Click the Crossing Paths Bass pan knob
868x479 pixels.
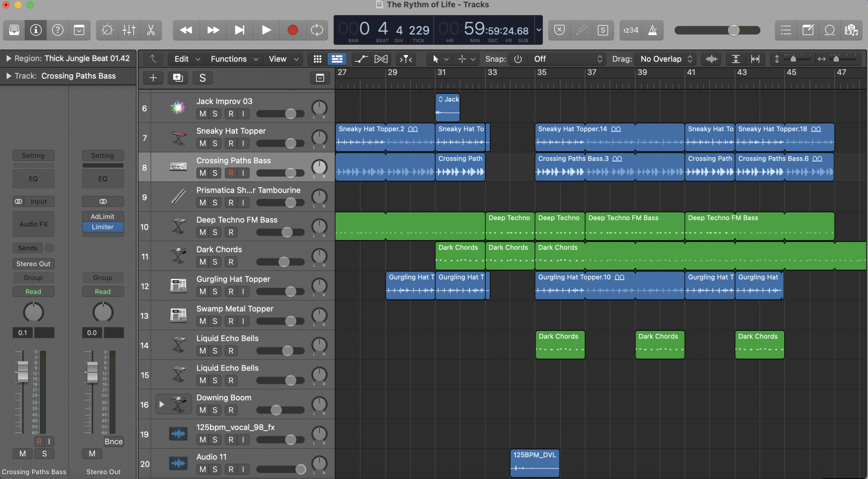(319, 167)
